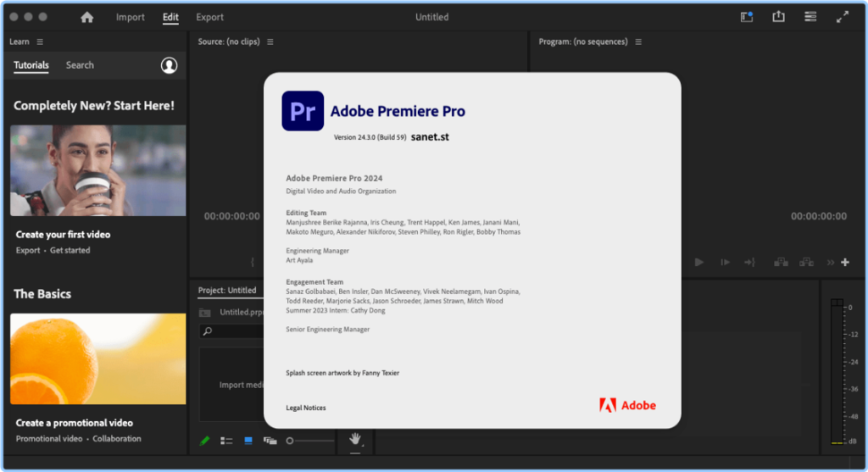
Task: Click the bin folder icon beside Untitled.prproj
Action: point(205,313)
